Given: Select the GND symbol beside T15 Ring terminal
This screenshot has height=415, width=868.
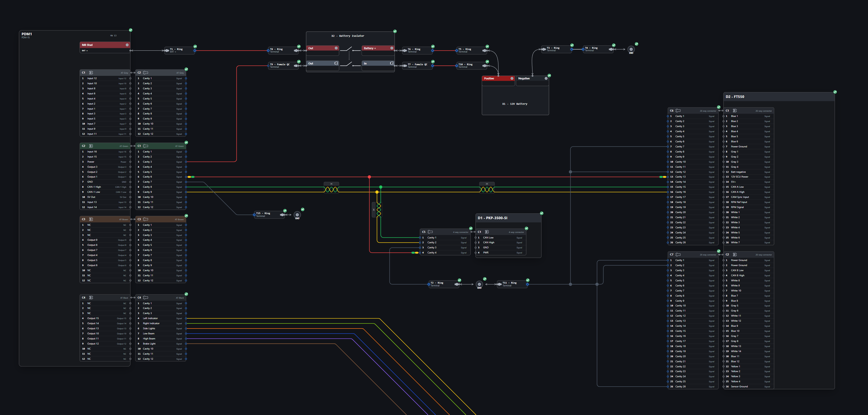Looking at the screenshot, I should (x=297, y=215).
